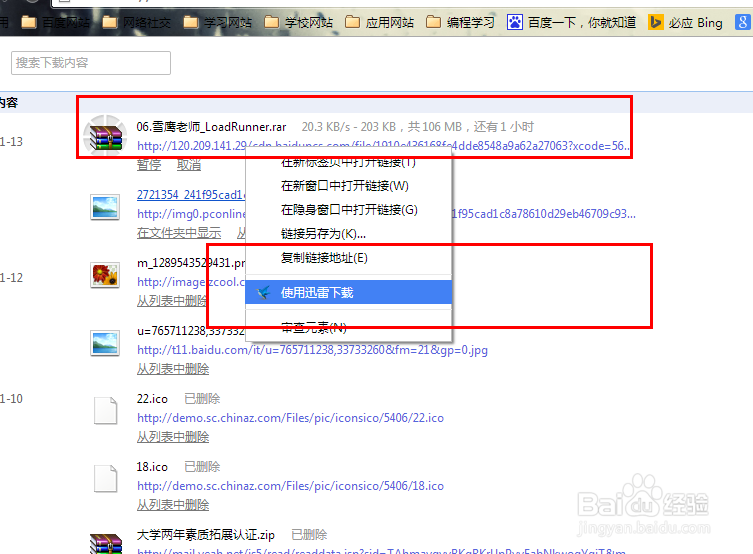Click the RAR icon of 06.雪鹰老师_LoadRunner.rar

tap(106, 137)
